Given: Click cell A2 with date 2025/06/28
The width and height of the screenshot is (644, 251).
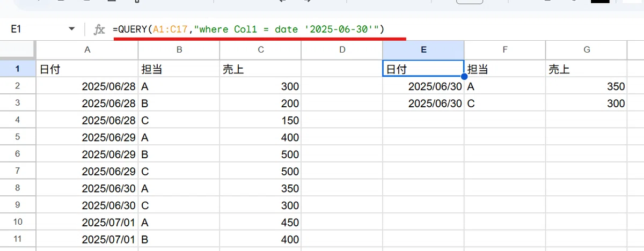Looking at the screenshot, I should tap(87, 86).
